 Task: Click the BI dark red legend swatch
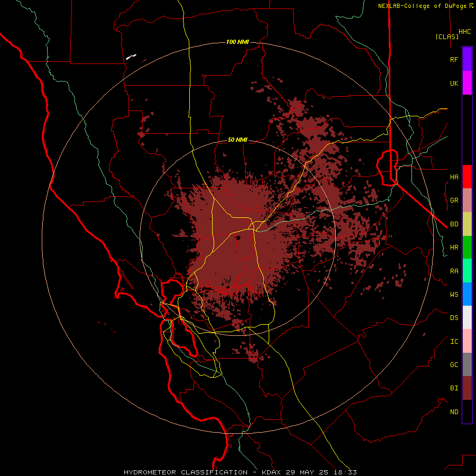[x=467, y=388]
